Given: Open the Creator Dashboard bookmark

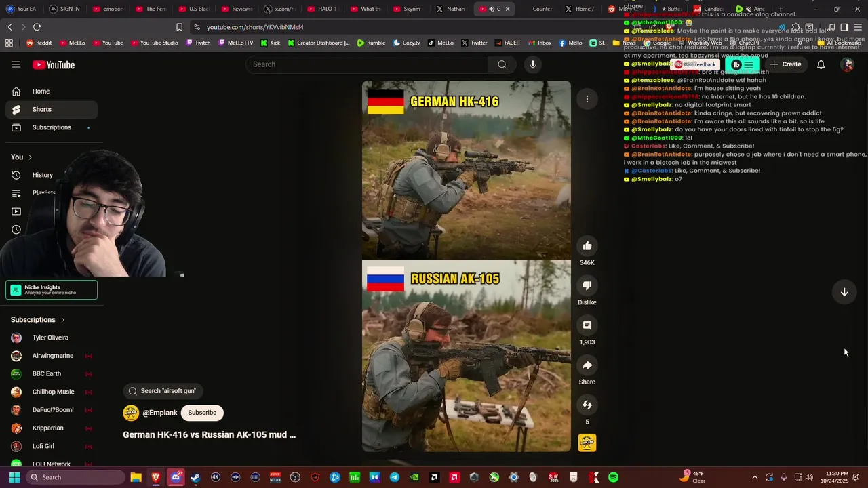Looking at the screenshot, I should tap(319, 43).
